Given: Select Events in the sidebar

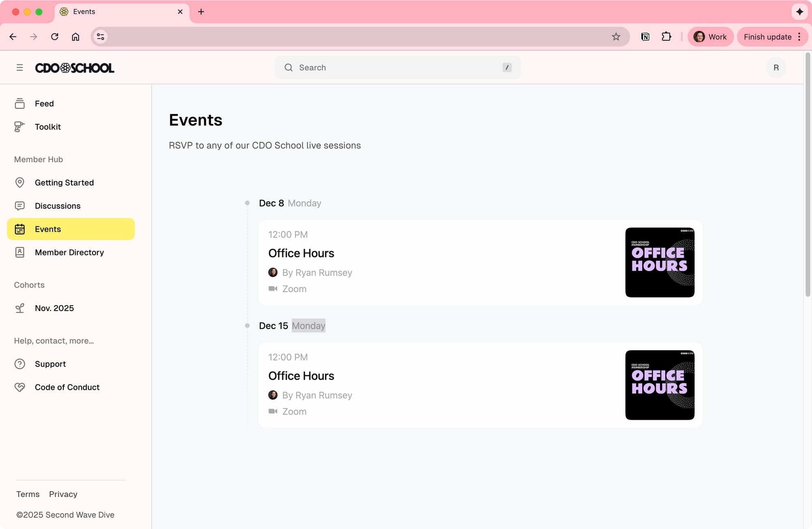Looking at the screenshot, I should point(71,229).
